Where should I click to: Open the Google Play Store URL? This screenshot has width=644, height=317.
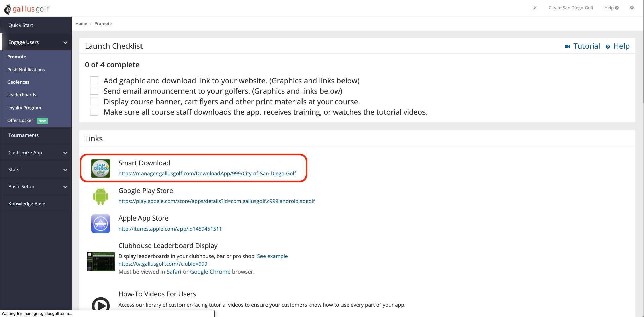[x=216, y=201]
